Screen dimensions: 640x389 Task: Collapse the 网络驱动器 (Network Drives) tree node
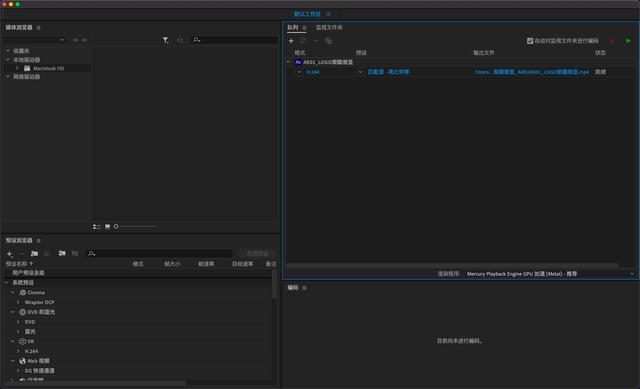coord(8,77)
